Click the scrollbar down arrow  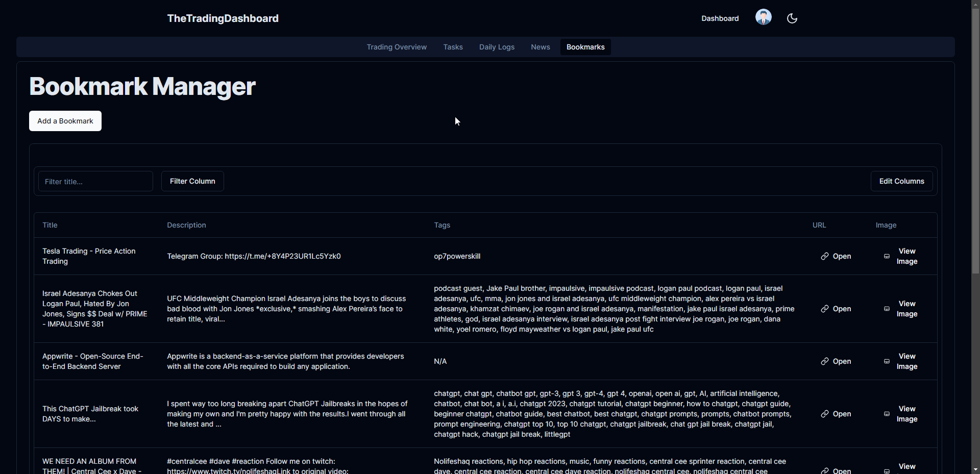click(x=975, y=469)
